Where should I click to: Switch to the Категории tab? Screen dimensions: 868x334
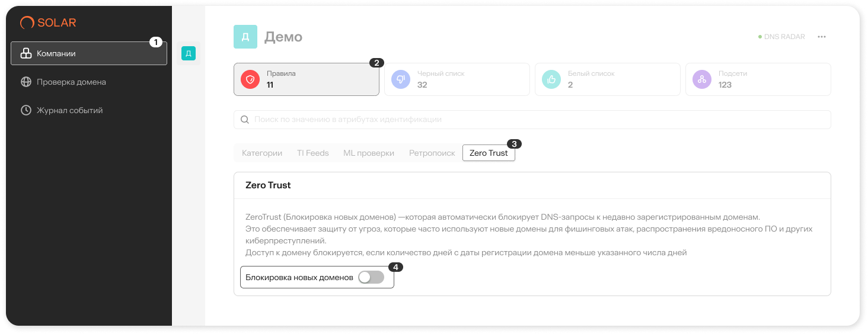262,153
